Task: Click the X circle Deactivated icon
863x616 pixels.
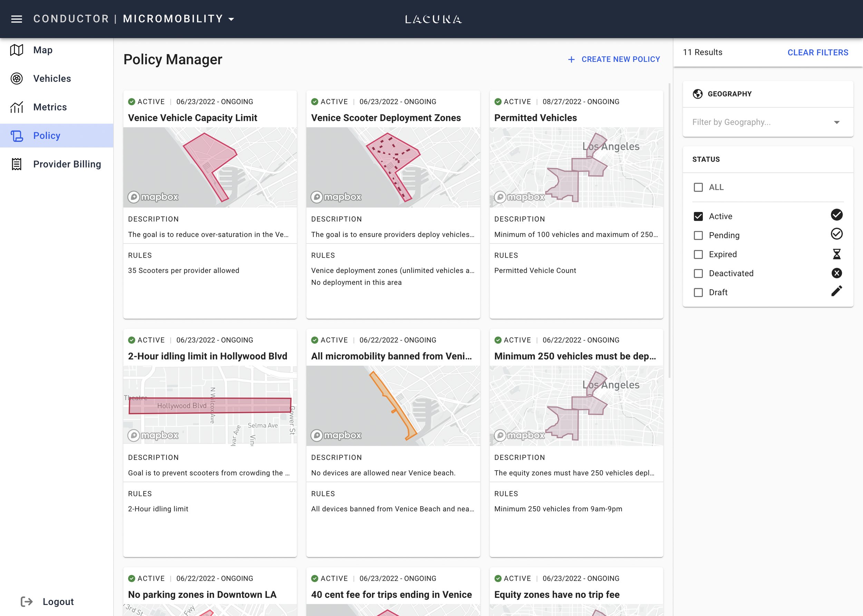Action: click(x=836, y=273)
